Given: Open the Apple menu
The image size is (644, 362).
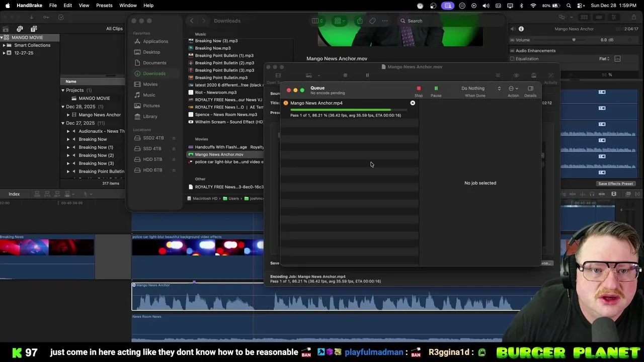Looking at the screenshot, I should (8, 6).
